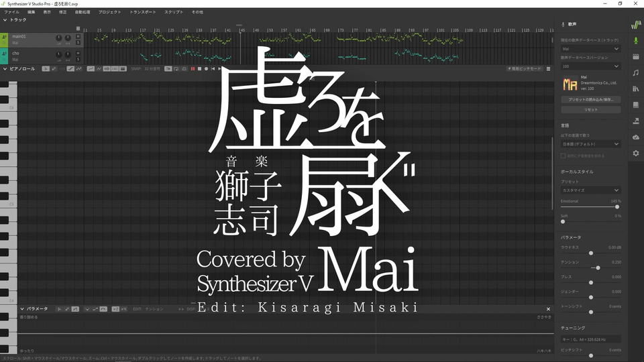Open the language dropdown 日本語 (デフォルト)

click(590, 144)
